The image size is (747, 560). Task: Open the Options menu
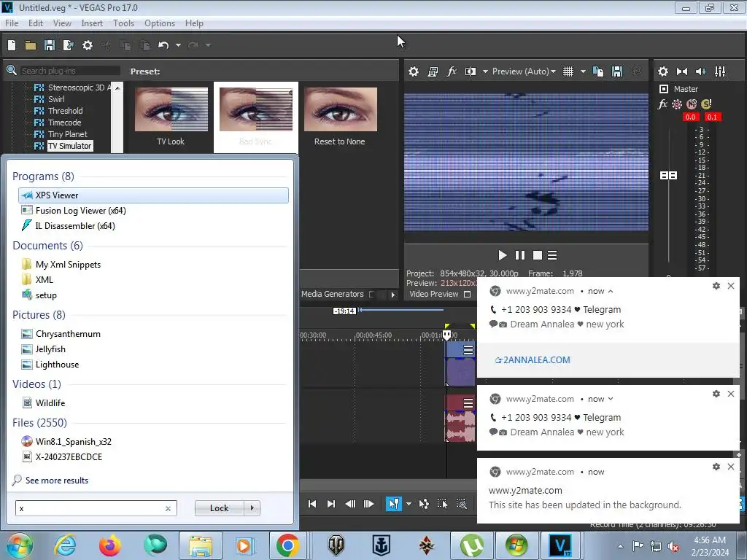click(160, 23)
